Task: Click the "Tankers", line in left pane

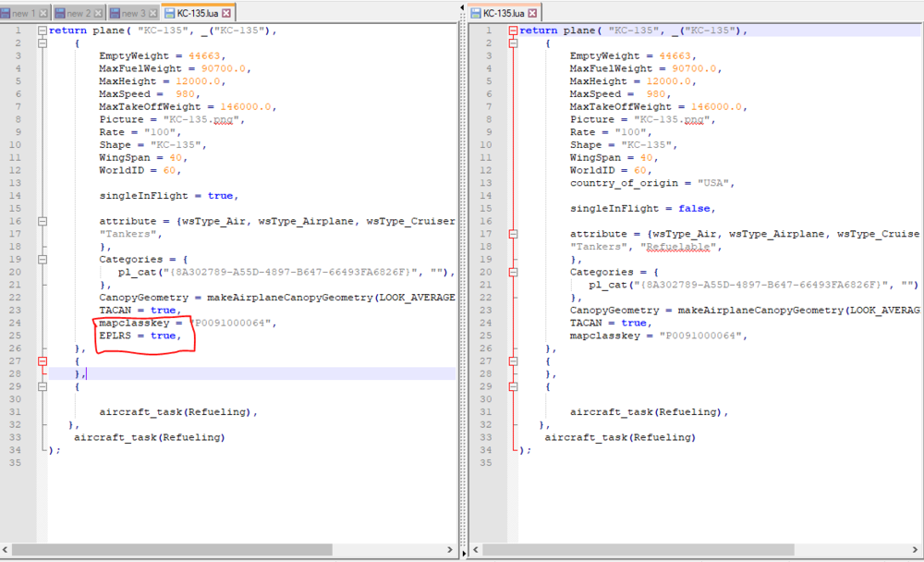Action: [131, 234]
